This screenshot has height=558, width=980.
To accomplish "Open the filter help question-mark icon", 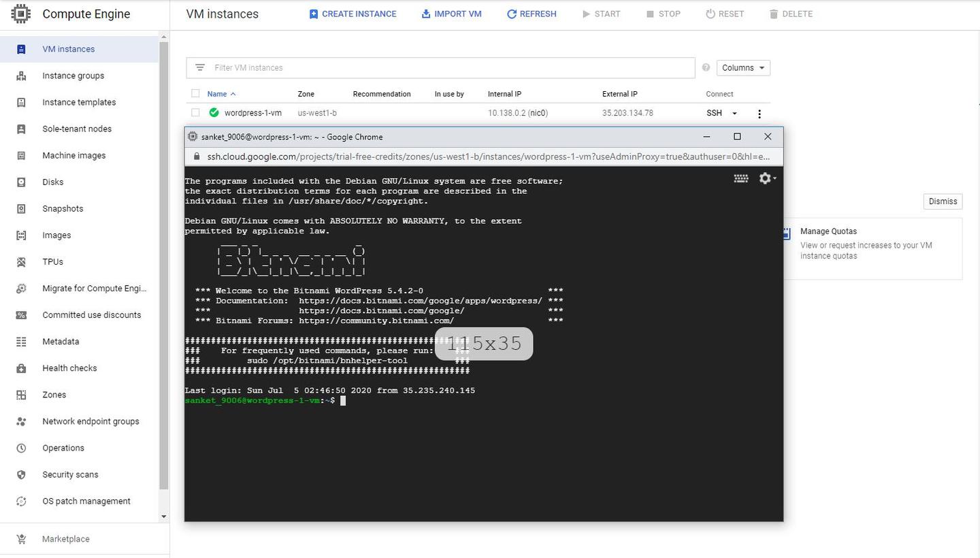I will pos(706,67).
